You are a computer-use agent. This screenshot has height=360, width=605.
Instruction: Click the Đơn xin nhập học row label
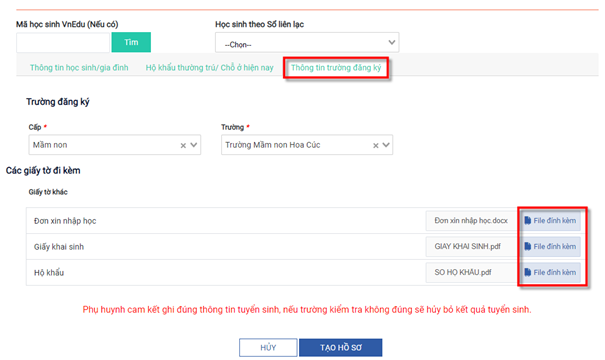(65, 221)
